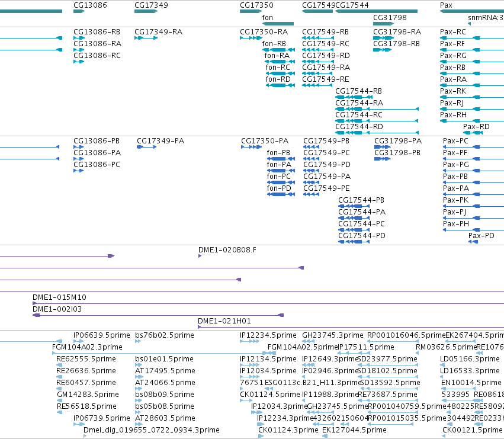This screenshot has height=439, width=504.
Task: Select the CG17350-RA transcript
Action: (x=251, y=38)
